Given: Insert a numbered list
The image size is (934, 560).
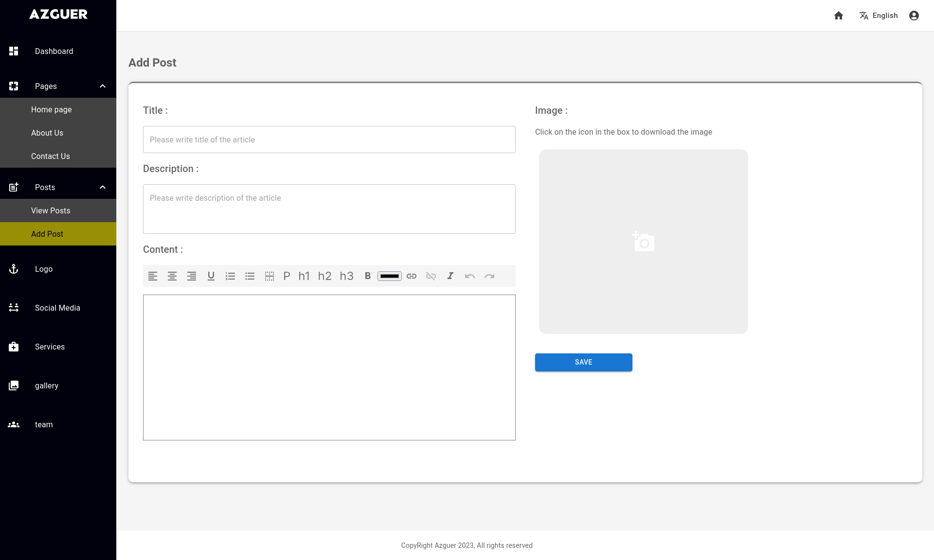Looking at the screenshot, I should click(x=231, y=276).
